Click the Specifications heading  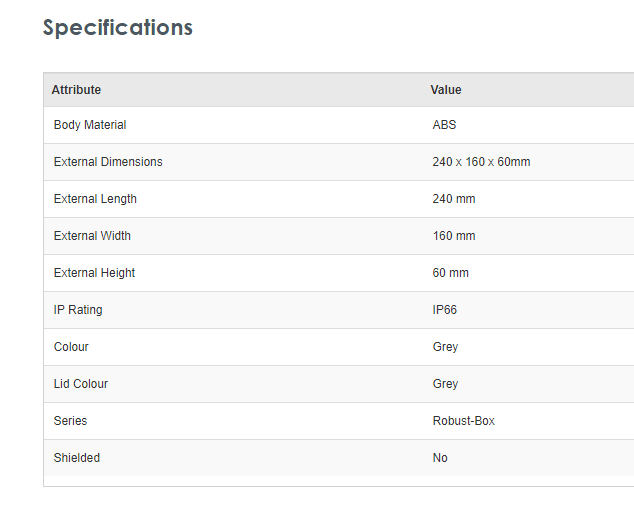pyautogui.click(x=117, y=27)
